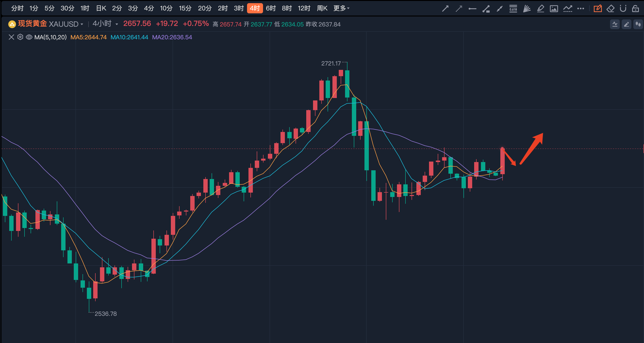The width and height of the screenshot is (644, 343).
Task: Hide the MA indicator with eye icon
Action: click(29, 37)
